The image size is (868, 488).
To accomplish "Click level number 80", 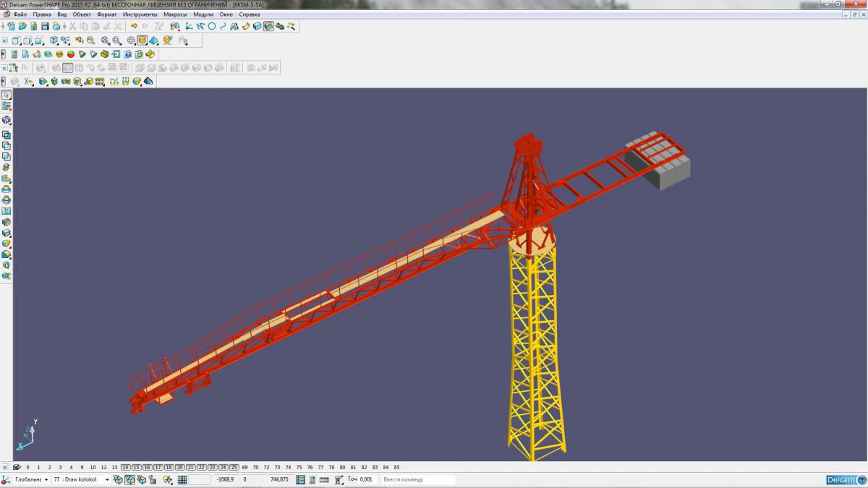I will [x=342, y=467].
